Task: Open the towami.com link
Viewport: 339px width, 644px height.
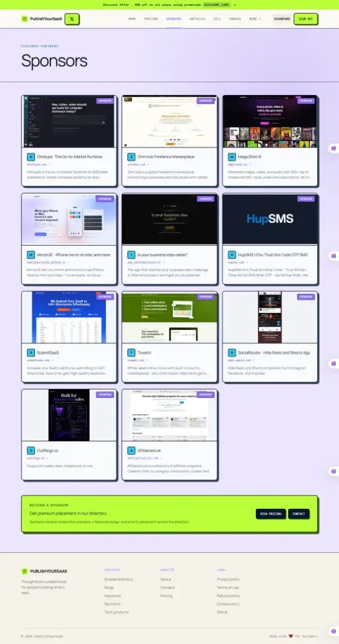Action: pos(137,360)
